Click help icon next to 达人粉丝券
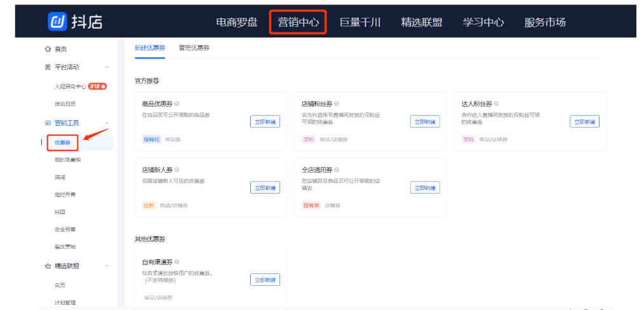The image size is (644, 310). [496, 104]
